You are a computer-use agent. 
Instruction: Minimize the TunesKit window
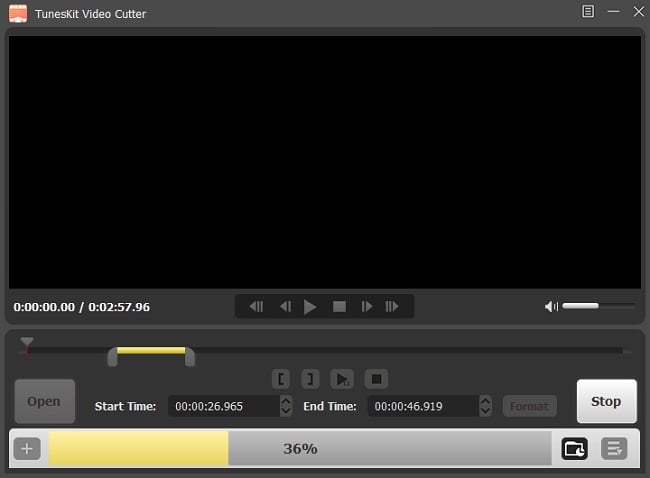click(614, 12)
